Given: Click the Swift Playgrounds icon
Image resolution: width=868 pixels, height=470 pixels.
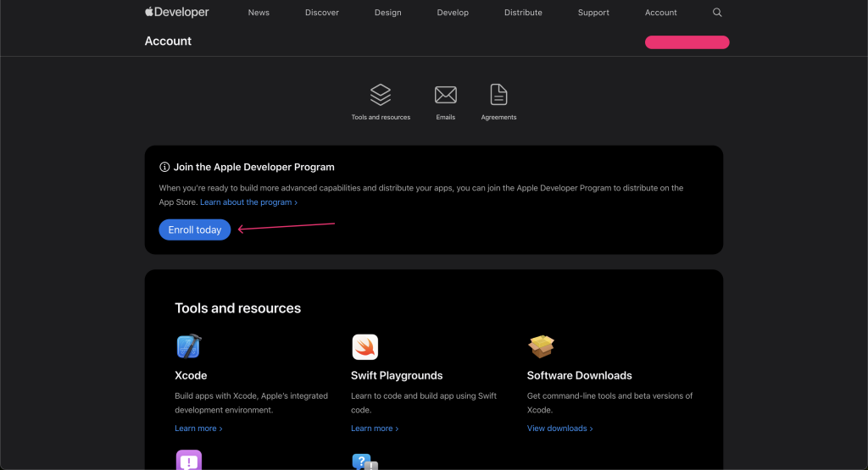Looking at the screenshot, I should tap(364, 346).
